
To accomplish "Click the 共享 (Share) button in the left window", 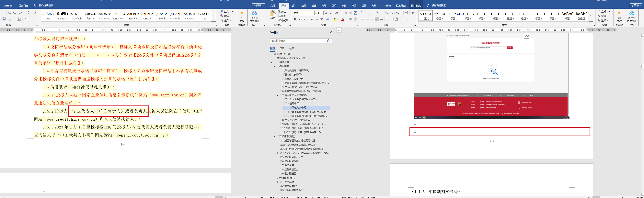I will click(258, 5).
